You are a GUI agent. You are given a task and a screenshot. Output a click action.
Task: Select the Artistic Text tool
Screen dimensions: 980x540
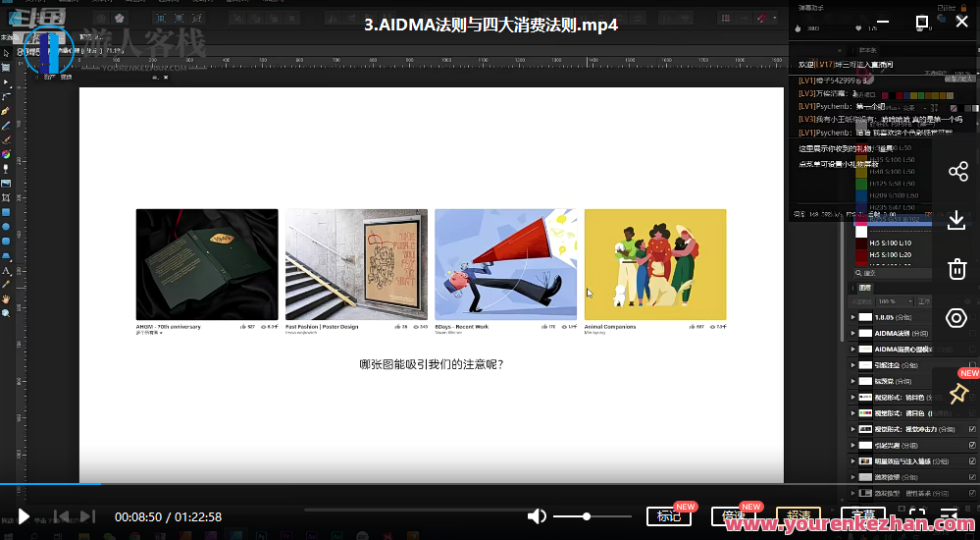6,271
